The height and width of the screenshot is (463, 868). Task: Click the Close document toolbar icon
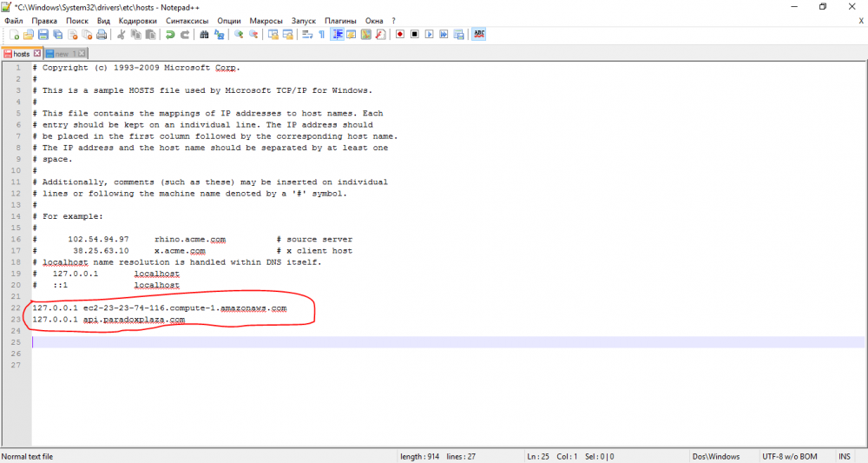pyautogui.click(x=73, y=35)
